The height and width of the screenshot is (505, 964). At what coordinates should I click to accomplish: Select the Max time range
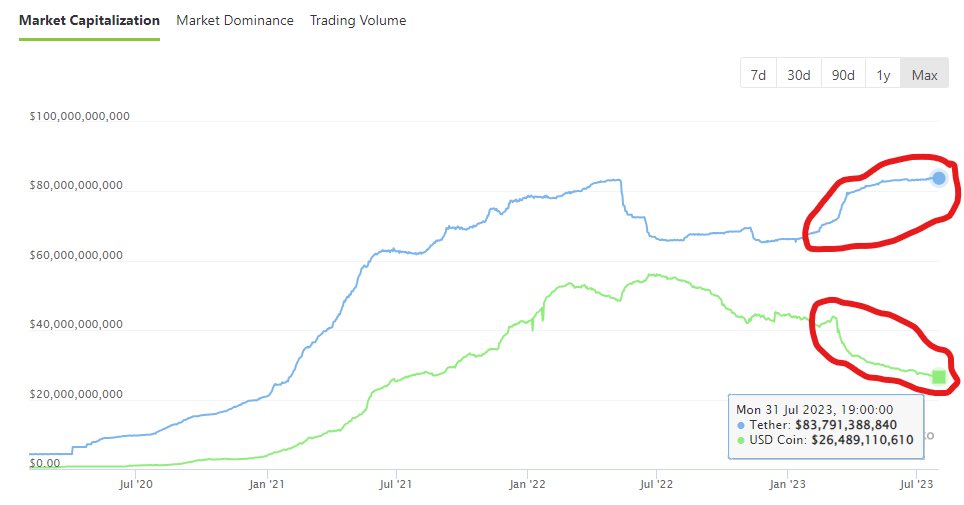point(924,74)
